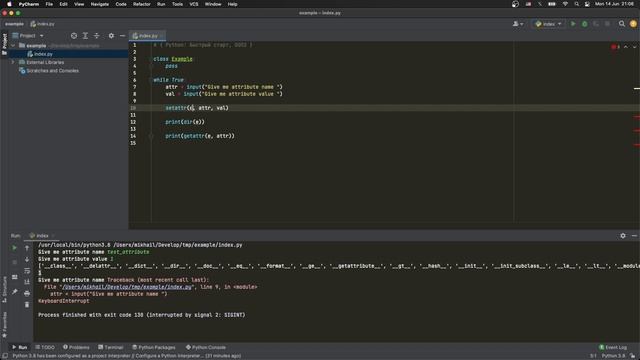Clear all Run console output (trash)

point(27,304)
